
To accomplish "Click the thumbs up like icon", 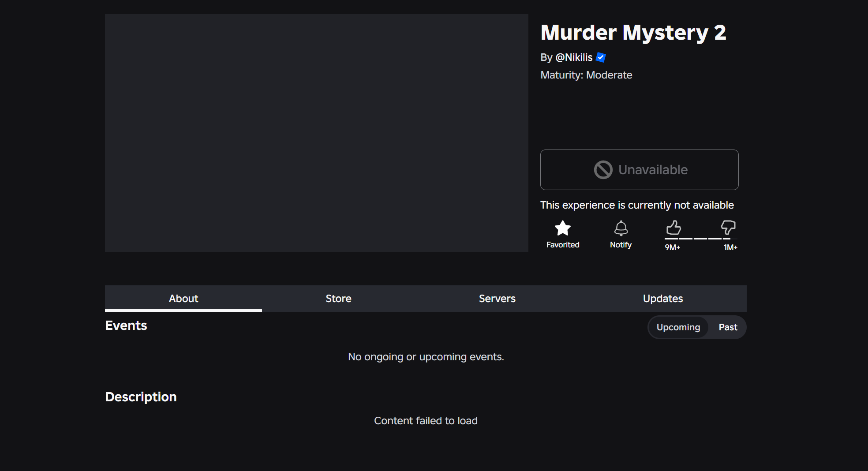I will tap(673, 228).
